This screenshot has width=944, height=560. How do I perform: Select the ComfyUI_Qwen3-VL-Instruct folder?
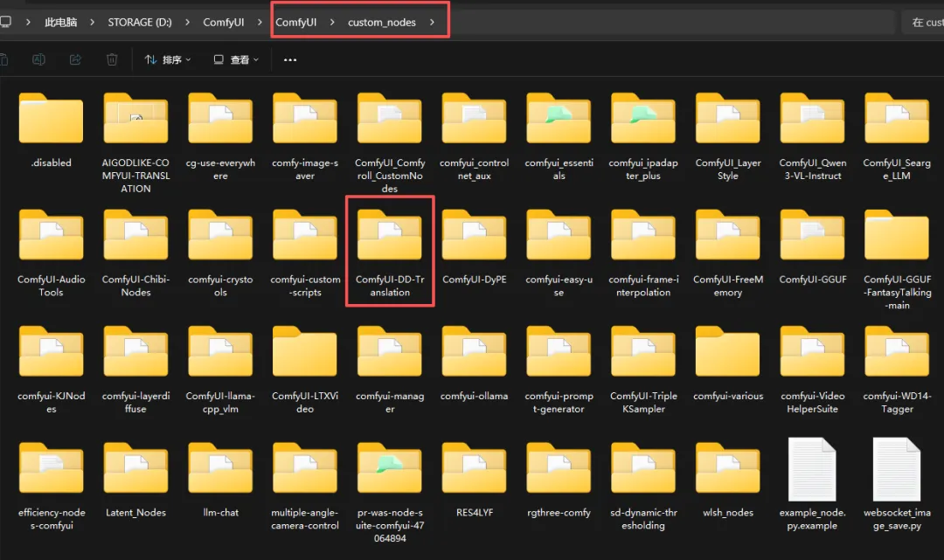(813, 119)
